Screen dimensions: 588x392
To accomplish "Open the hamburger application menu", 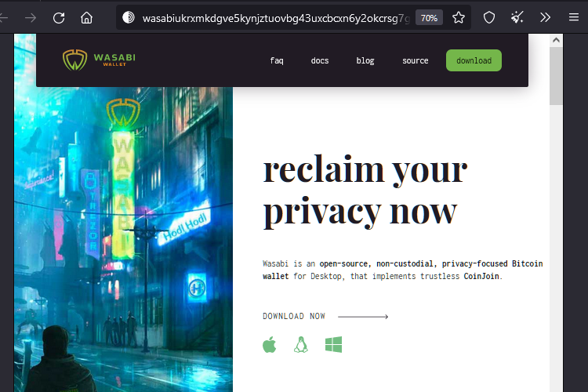I will click(x=573, y=17).
